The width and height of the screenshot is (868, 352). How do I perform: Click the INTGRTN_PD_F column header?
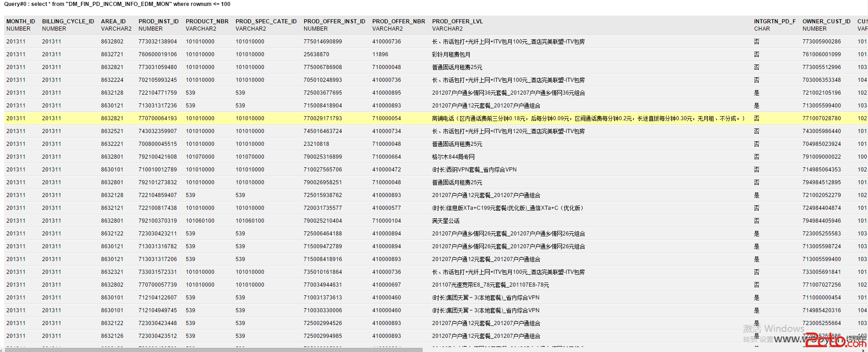pyautogui.click(x=775, y=21)
